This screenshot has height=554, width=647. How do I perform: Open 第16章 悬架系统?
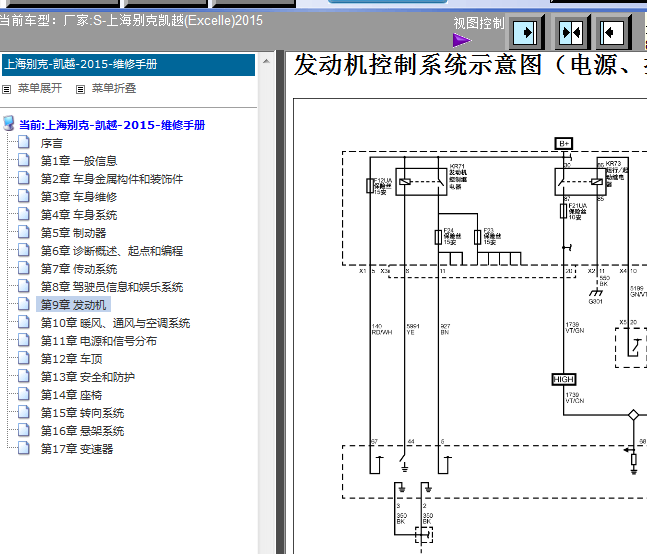(x=82, y=431)
